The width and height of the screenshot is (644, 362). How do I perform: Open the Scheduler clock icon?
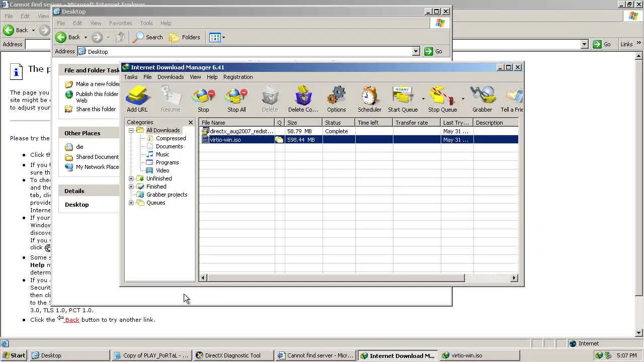click(x=369, y=99)
